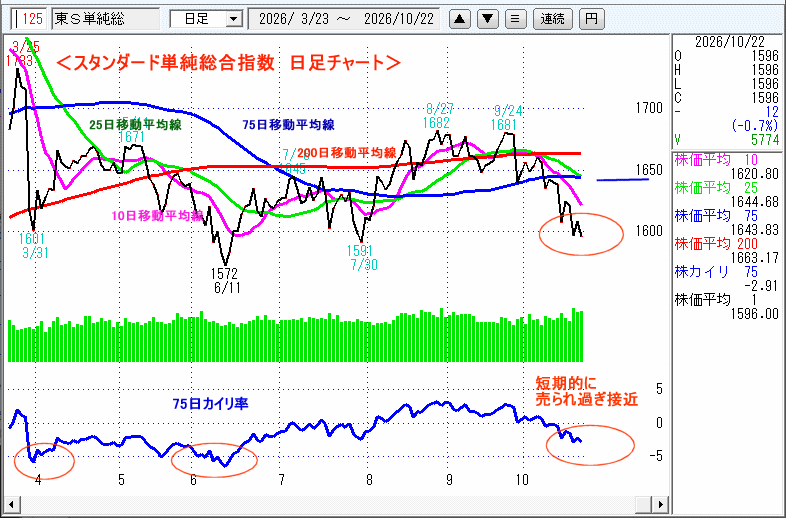Click the chart title スタンダード単純総合指数 日足チャート
The height and width of the screenshot is (518, 786).
(x=229, y=63)
